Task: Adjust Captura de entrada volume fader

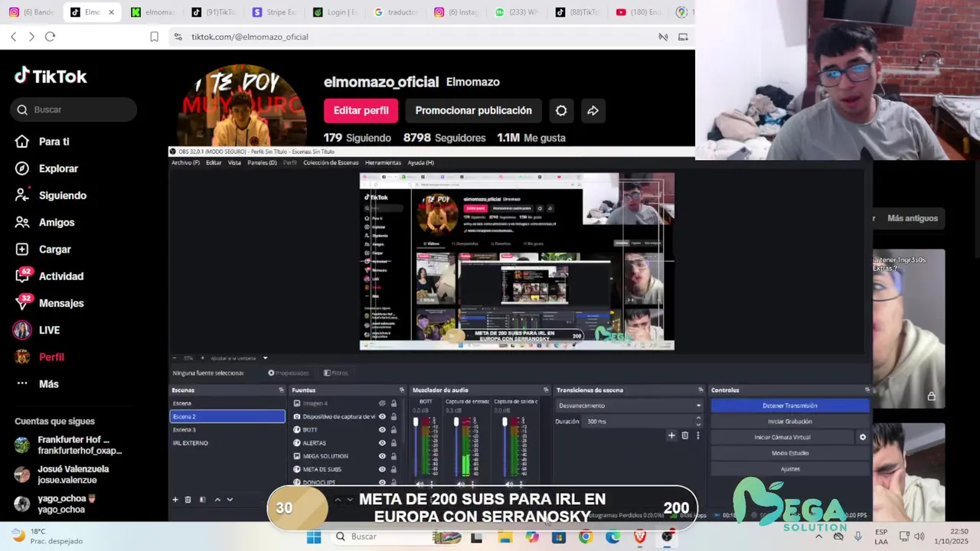Action: [x=456, y=422]
